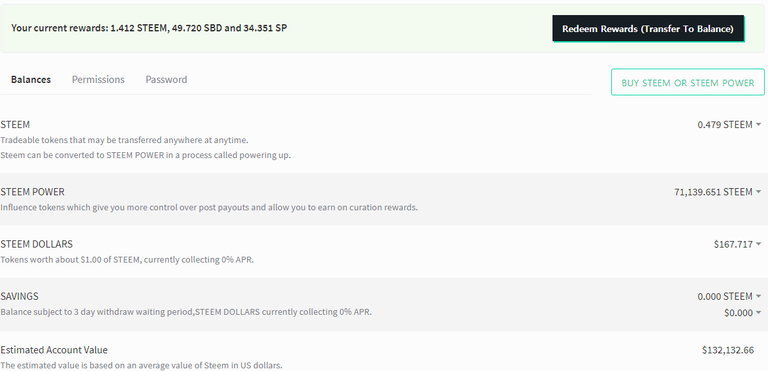The height and width of the screenshot is (371, 768).
Task: Click the SAVINGS section heading
Action: [x=20, y=297]
